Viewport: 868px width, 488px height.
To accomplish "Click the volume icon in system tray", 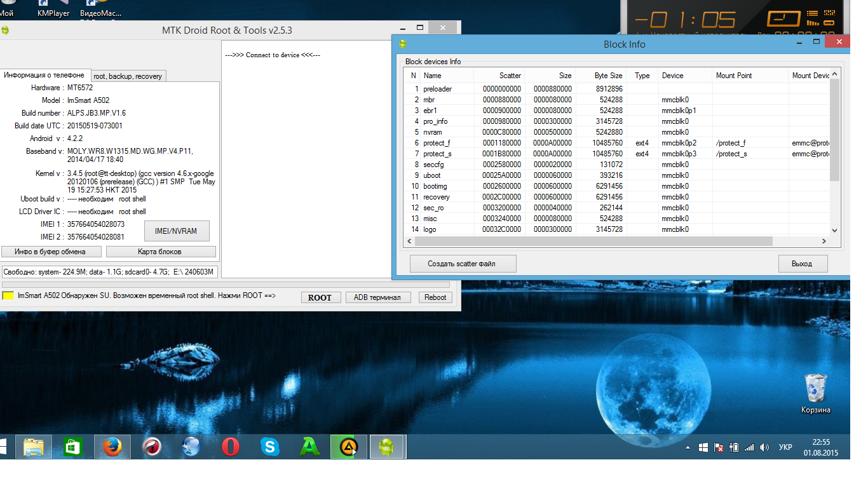I will [764, 447].
